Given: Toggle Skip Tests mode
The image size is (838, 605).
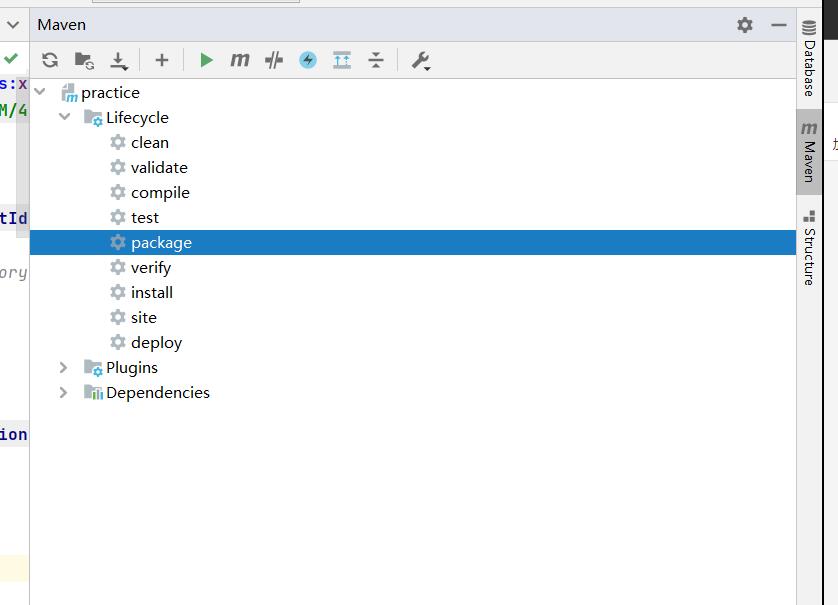Looking at the screenshot, I should [274, 60].
